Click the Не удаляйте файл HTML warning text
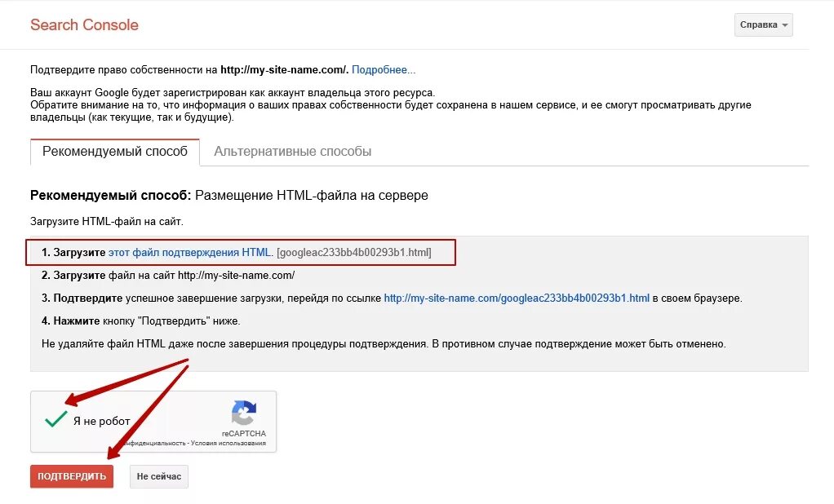 click(x=383, y=343)
